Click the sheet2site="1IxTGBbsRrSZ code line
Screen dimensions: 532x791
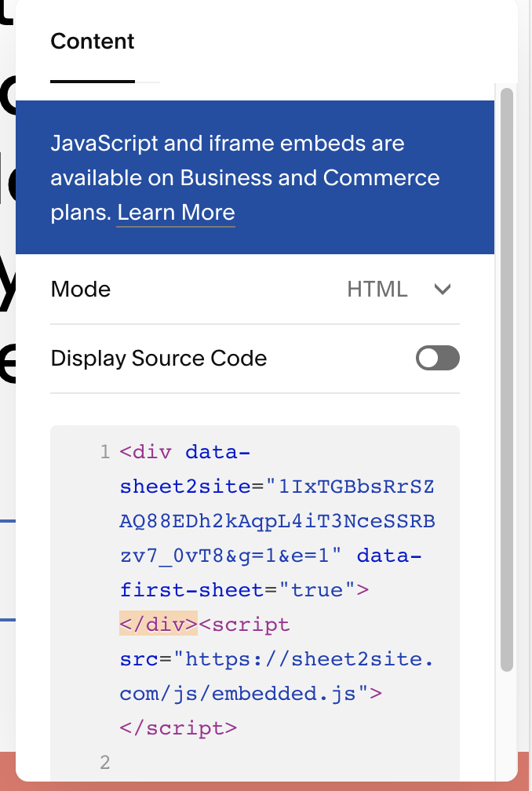tap(277, 487)
